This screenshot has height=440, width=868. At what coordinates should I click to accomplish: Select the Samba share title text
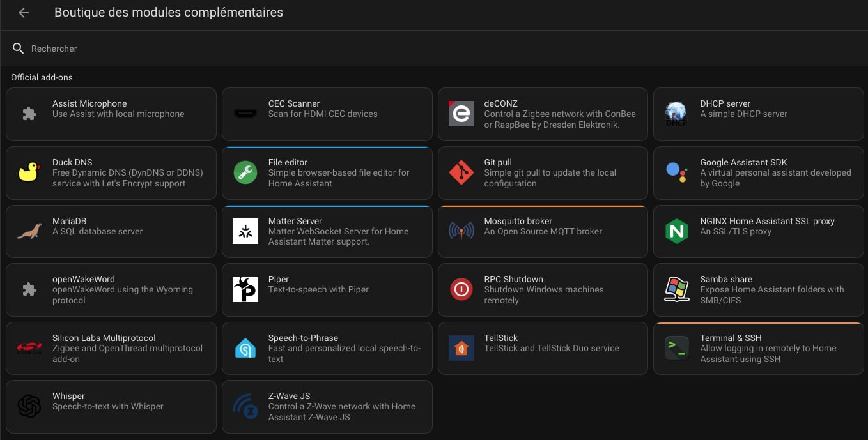point(726,279)
